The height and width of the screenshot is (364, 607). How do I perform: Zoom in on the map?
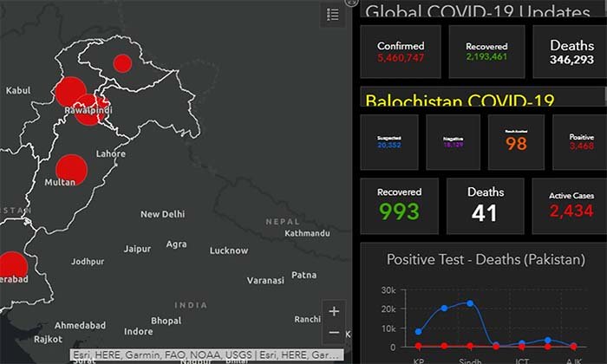pyautogui.click(x=334, y=311)
